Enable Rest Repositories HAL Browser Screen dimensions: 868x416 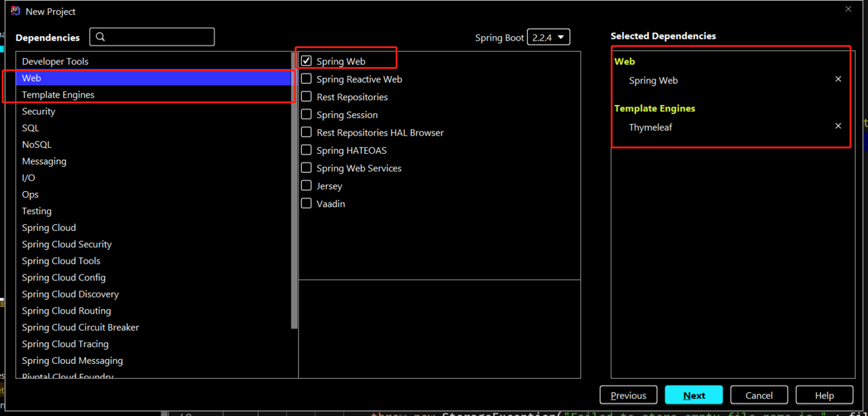[307, 132]
